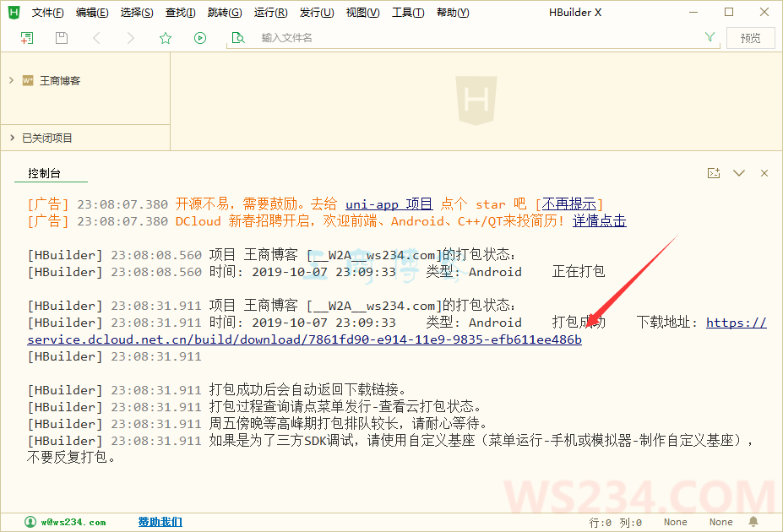
Task: Click the 预览 button
Action: [x=751, y=38]
